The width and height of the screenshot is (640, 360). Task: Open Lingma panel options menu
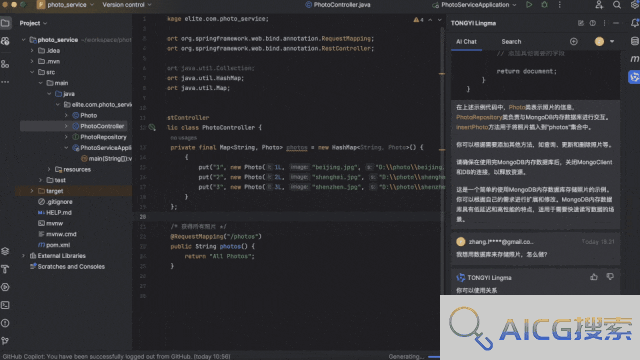[x=604, y=23]
